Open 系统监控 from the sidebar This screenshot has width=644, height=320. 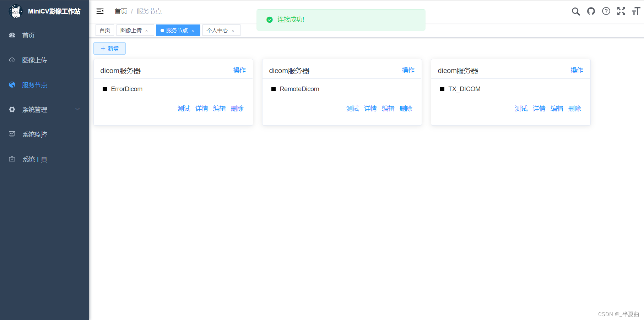pyautogui.click(x=34, y=134)
